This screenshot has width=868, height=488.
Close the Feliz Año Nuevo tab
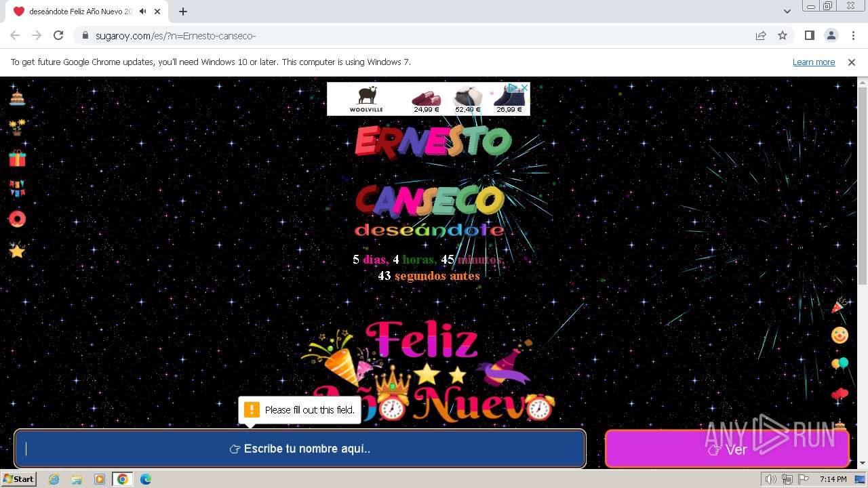tap(157, 12)
